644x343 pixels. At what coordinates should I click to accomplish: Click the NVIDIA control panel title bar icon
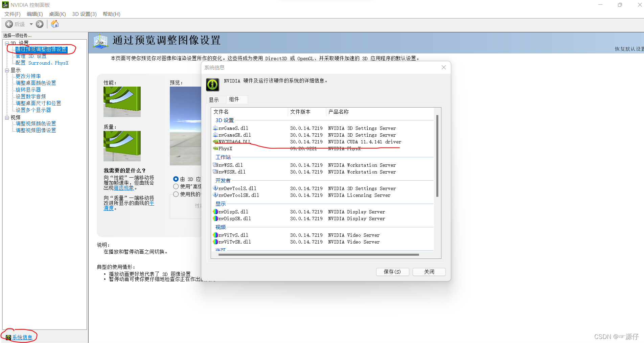point(5,5)
